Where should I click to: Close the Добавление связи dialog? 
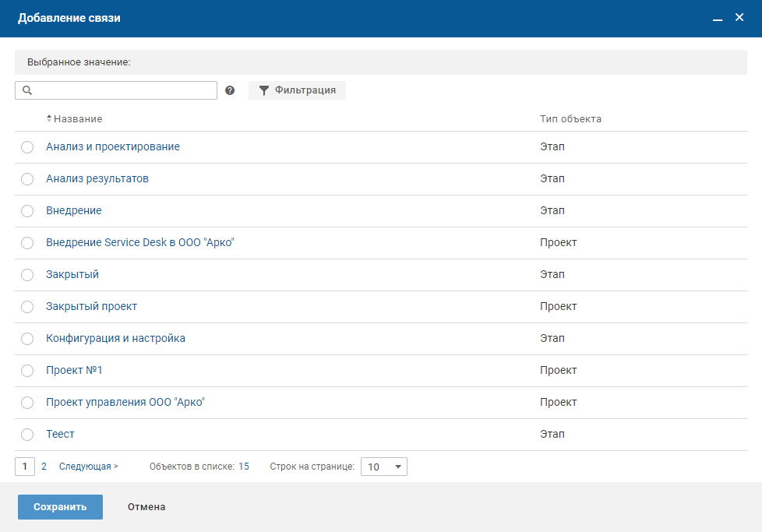coord(739,17)
